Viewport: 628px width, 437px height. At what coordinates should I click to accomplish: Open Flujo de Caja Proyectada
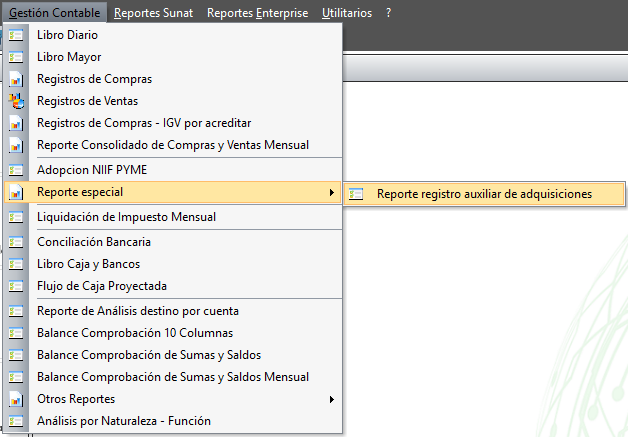pos(173,286)
